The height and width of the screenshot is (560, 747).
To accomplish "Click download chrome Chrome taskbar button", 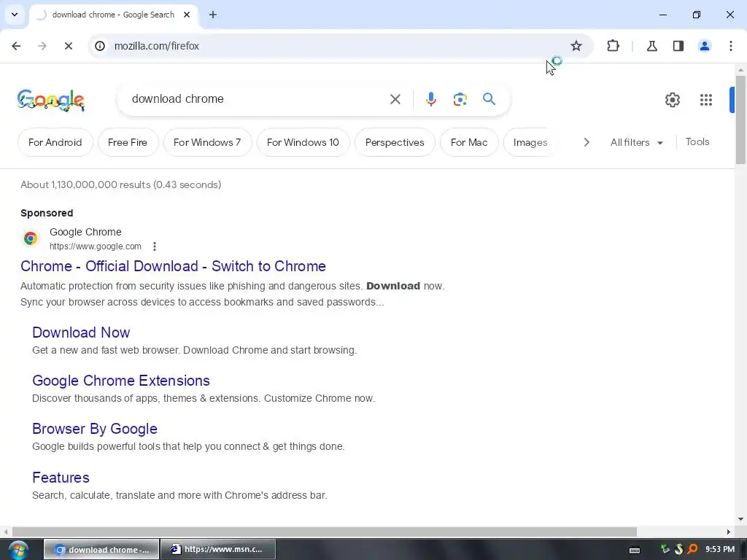I will pos(101,549).
